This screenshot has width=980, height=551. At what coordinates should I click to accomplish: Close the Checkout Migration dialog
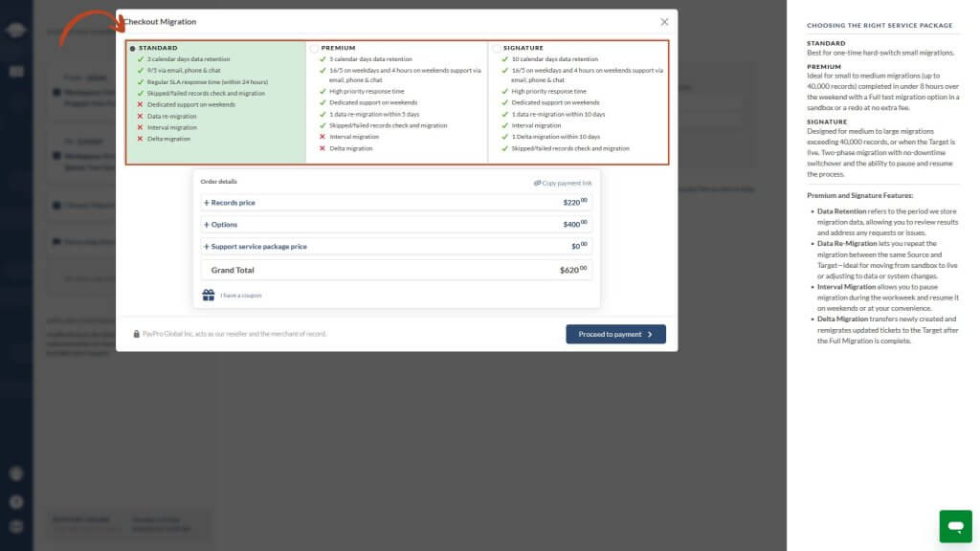tap(664, 22)
